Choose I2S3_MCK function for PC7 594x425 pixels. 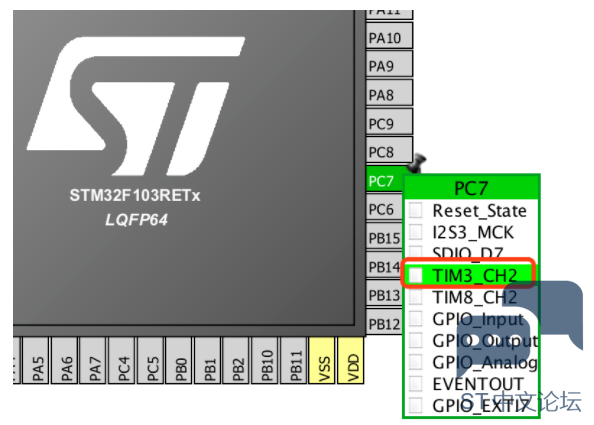pyautogui.click(x=471, y=232)
